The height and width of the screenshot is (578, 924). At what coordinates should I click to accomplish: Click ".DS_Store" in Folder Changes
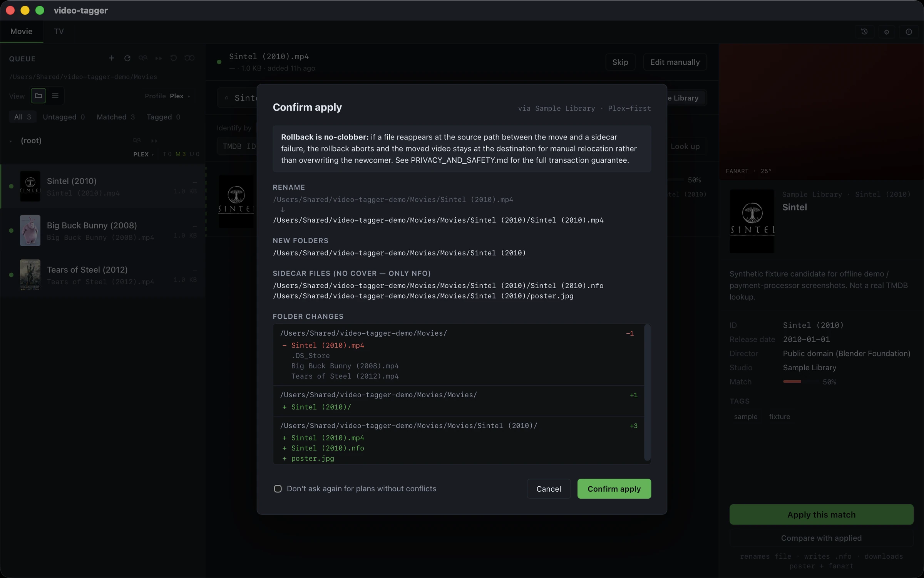310,356
